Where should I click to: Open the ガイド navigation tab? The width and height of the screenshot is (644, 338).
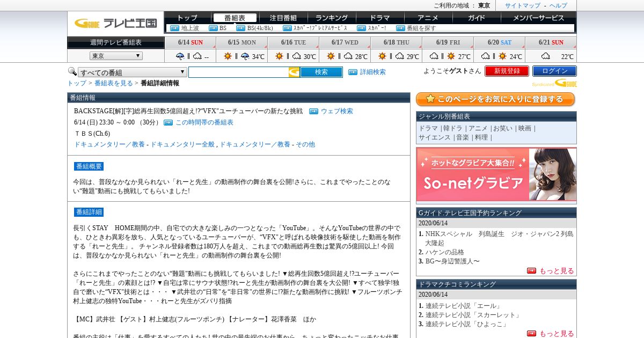click(476, 18)
